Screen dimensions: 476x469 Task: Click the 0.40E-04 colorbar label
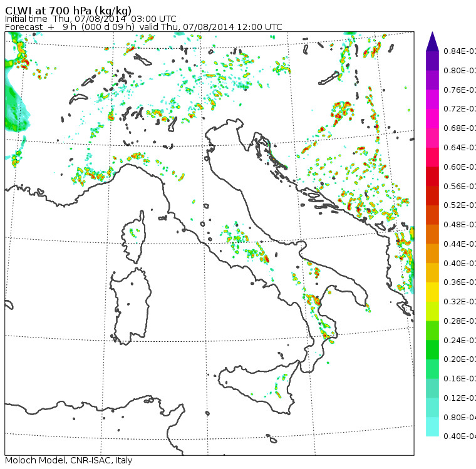point(460,436)
